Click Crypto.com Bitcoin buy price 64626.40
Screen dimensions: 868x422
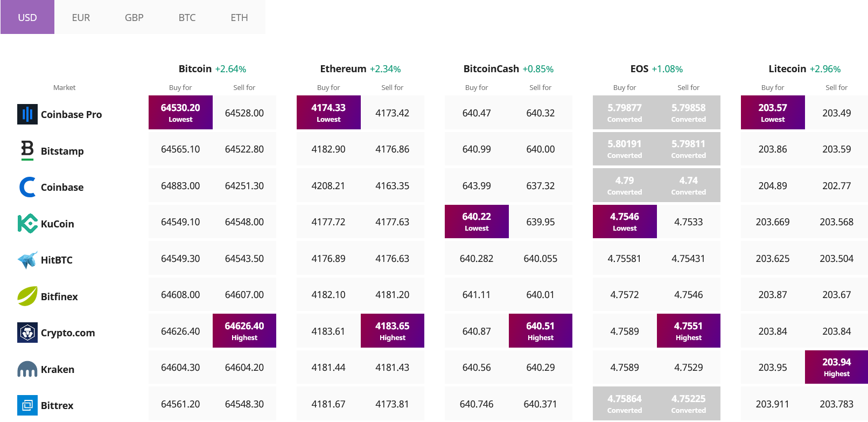(x=180, y=331)
